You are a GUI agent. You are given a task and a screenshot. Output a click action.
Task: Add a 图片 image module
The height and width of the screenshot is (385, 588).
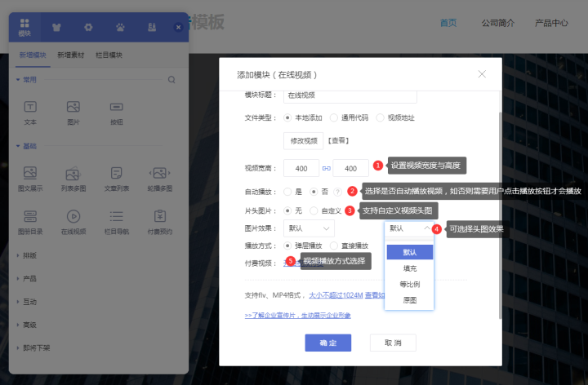click(x=73, y=113)
